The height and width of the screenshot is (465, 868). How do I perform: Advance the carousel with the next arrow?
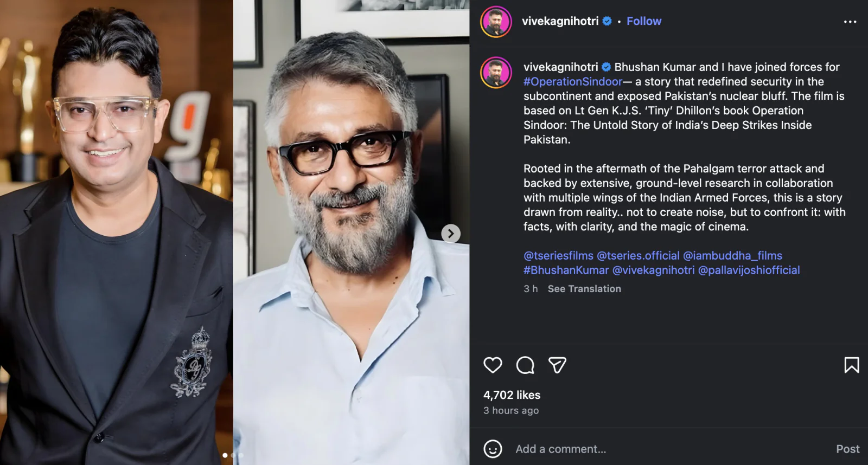pyautogui.click(x=451, y=234)
